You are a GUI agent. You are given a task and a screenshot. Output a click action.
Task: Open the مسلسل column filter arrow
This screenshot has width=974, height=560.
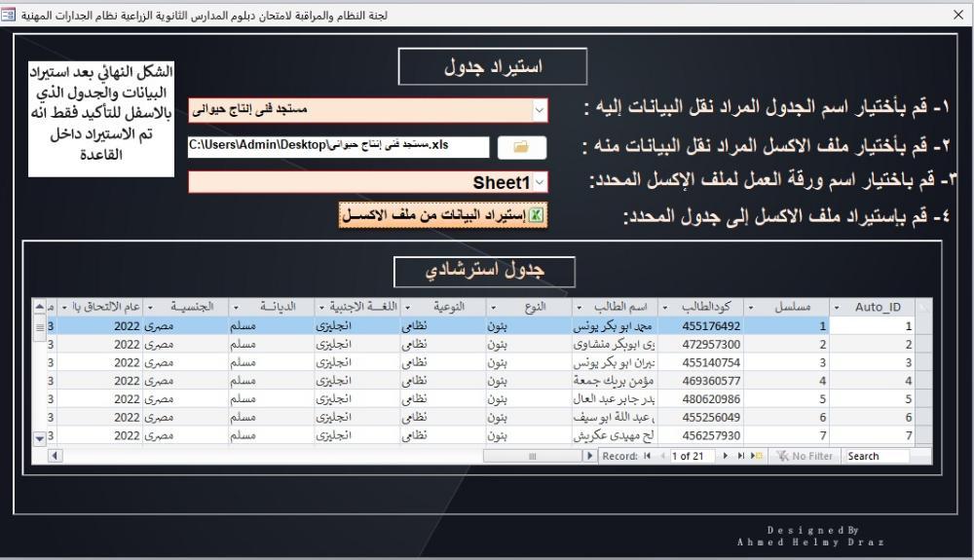click(x=750, y=308)
